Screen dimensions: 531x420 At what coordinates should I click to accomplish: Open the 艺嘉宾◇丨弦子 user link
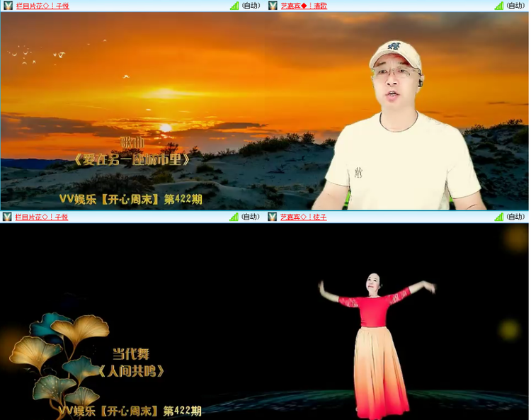pyautogui.click(x=304, y=217)
